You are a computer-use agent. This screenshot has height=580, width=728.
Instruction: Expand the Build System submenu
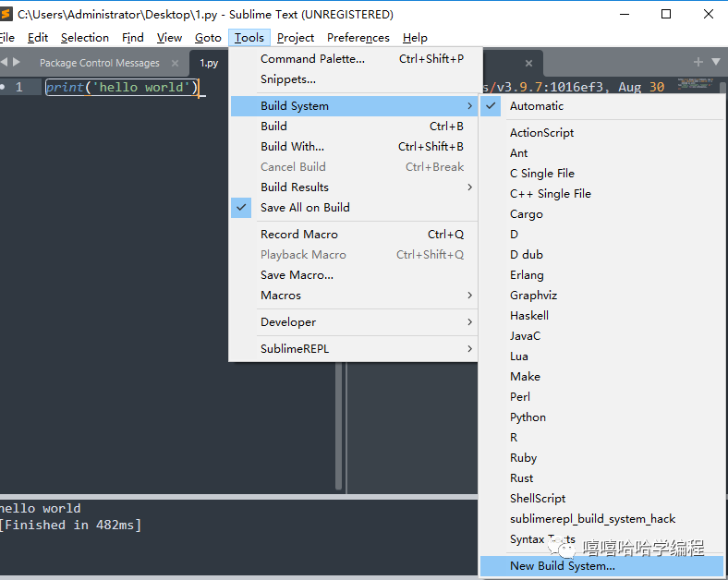353,106
